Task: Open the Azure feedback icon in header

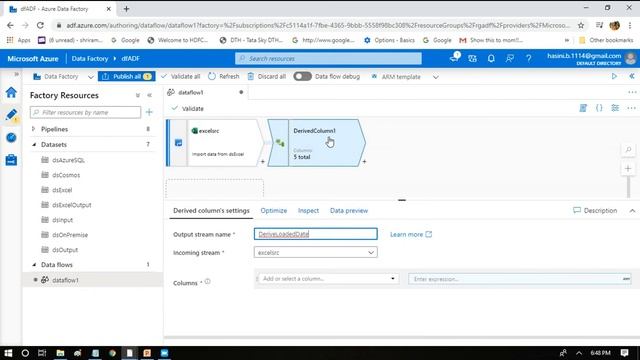Action: pos(510,59)
